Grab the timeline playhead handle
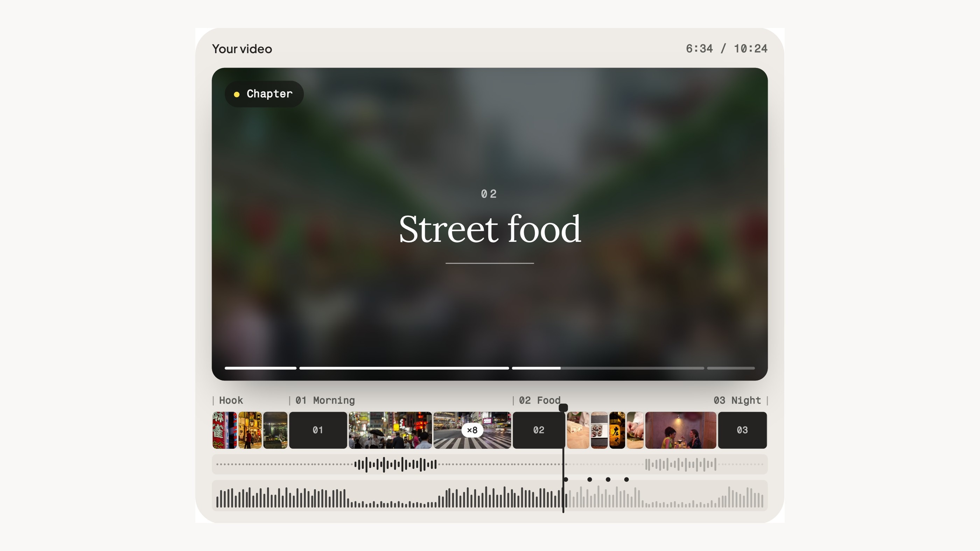The width and height of the screenshot is (980, 551). click(563, 408)
